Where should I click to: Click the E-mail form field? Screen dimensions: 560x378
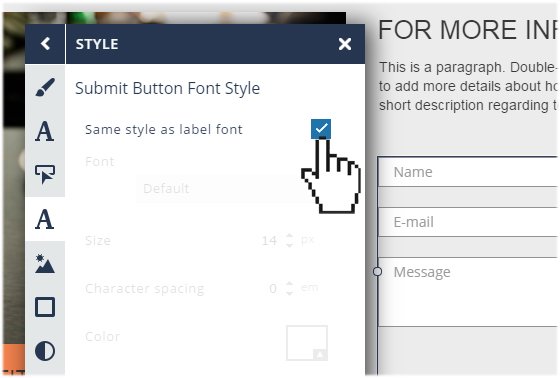[468, 222]
